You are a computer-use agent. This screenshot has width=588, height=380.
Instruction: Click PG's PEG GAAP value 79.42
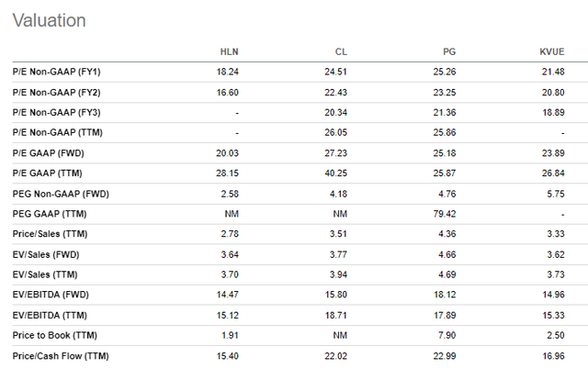pos(446,214)
